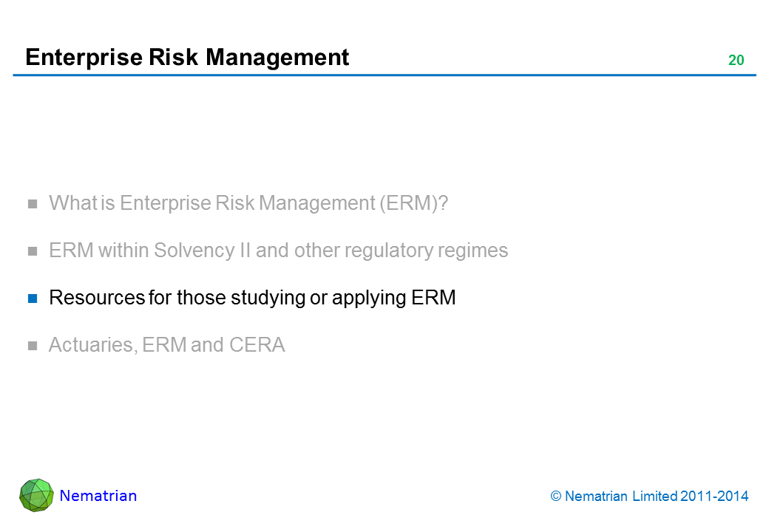Click the green slide number 20
Image resolution: width=769 pixels, height=532 pixels.
pos(736,61)
